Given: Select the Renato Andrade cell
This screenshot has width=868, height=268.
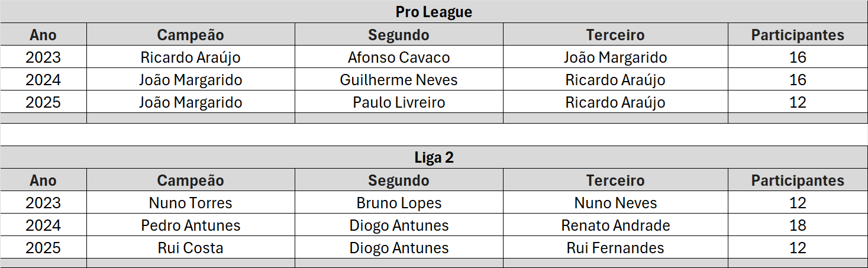Looking at the screenshot, I should (x=615, y=225).
